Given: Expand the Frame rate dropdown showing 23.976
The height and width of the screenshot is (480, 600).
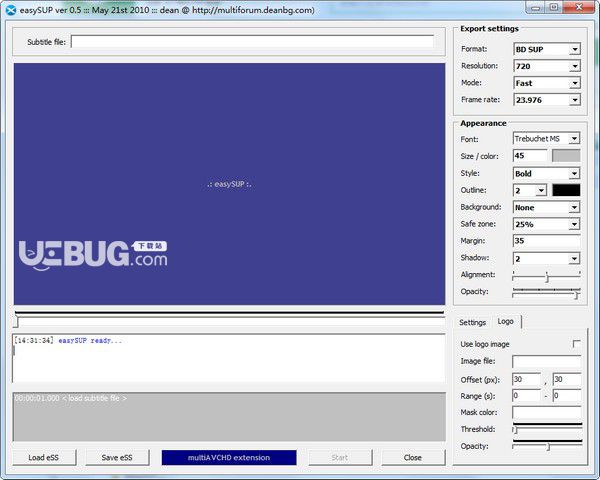Looking at the screenshot, I should pyautogui.click(x=546, y=100).
